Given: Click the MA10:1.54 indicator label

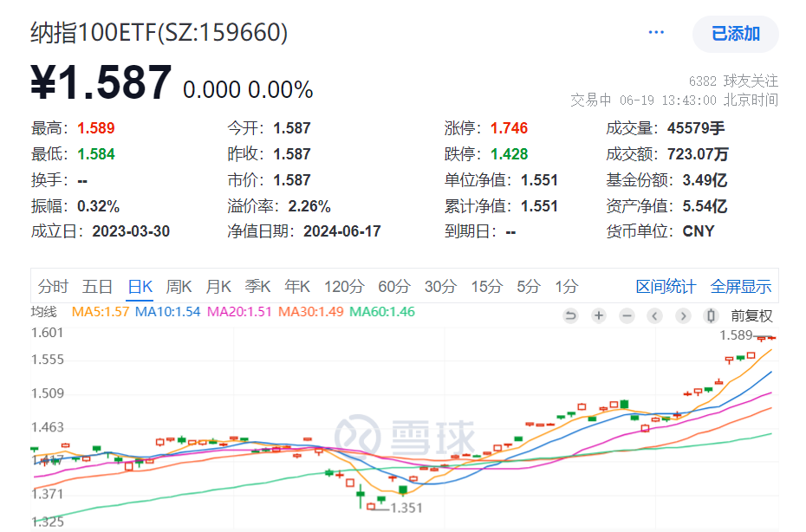Looking at the screenshot, I should pos(167,312).
